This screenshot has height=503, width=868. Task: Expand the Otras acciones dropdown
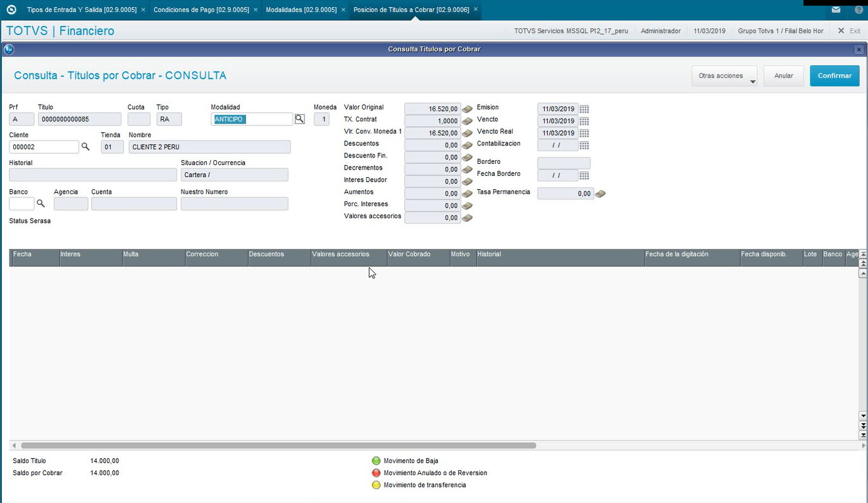tap(724, 76)
